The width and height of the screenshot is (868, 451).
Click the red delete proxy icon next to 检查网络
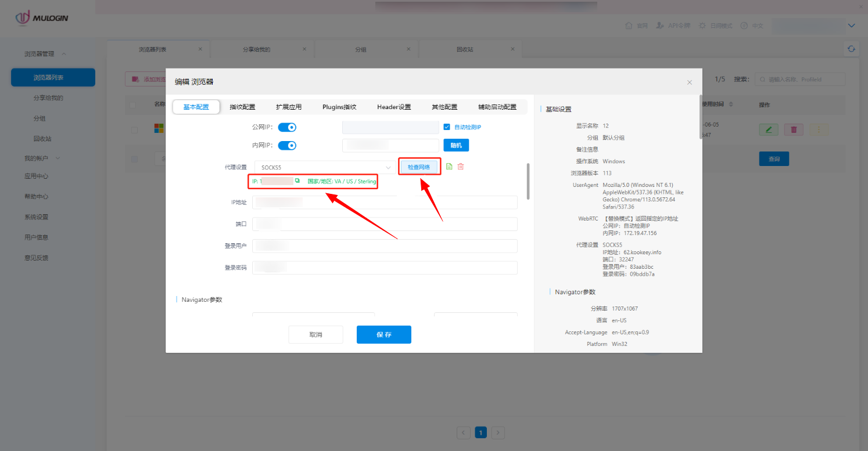point(461,167)
